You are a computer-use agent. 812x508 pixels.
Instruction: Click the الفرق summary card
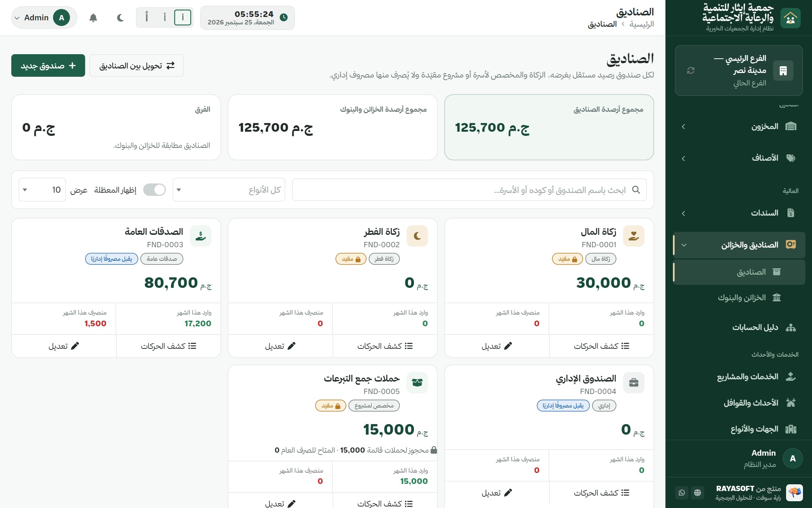pyautogui.click(x=116, y=127)
